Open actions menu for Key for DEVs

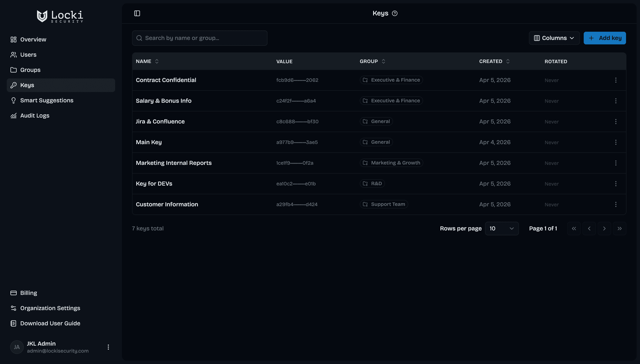pos(615,184)
